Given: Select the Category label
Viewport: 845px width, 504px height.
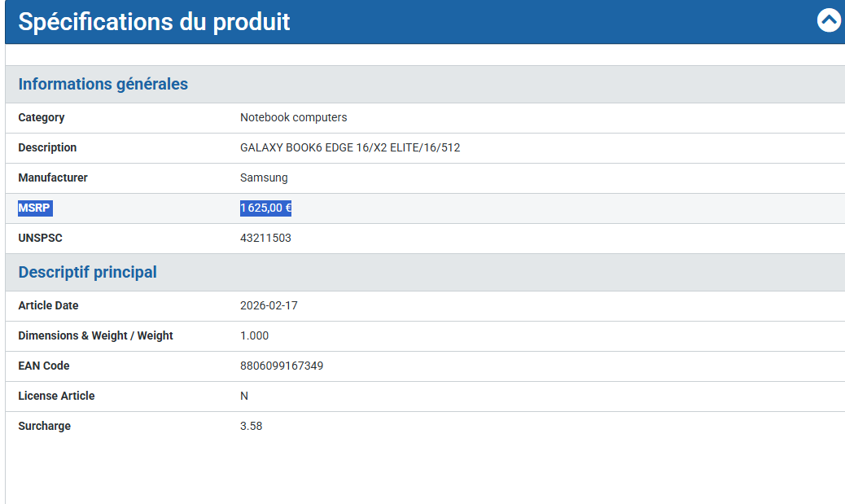Looking at the screenshot, I should pos(42,117).
